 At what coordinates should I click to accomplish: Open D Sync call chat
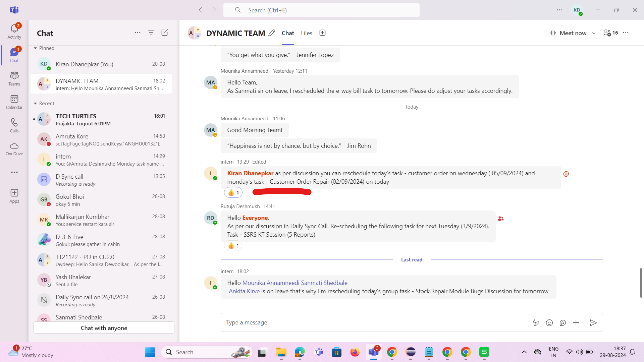click(x=101, y=180)
